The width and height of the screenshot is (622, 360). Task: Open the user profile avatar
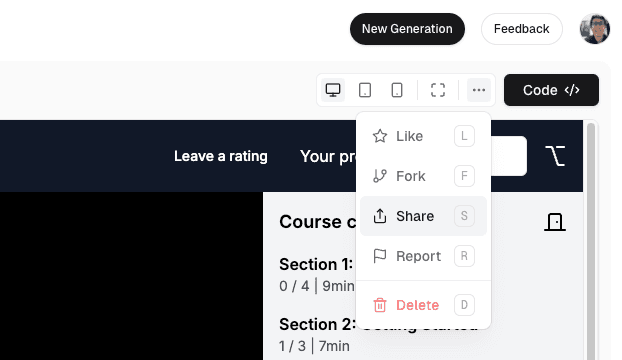point(595,29)
